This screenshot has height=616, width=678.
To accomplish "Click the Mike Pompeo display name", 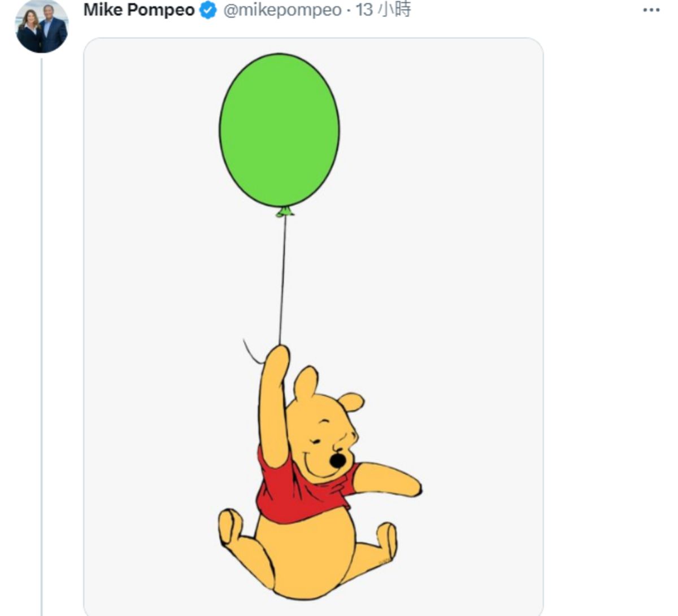I will 139,10.
